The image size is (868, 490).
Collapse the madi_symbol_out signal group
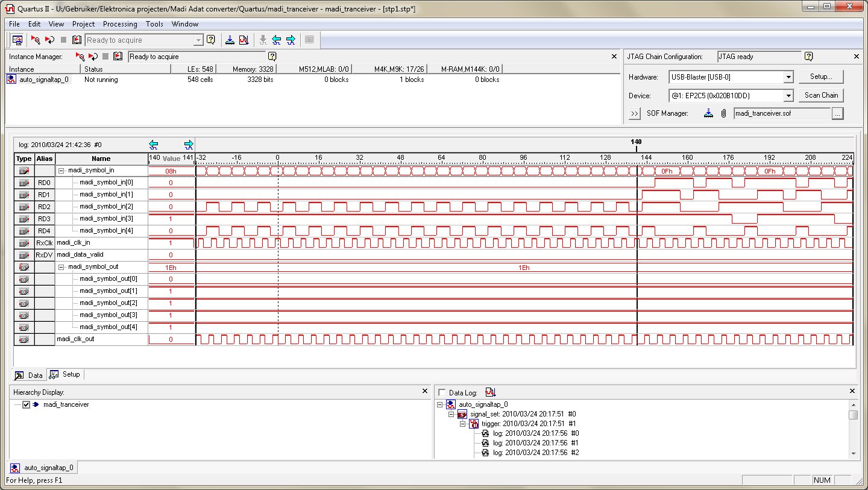61,267
